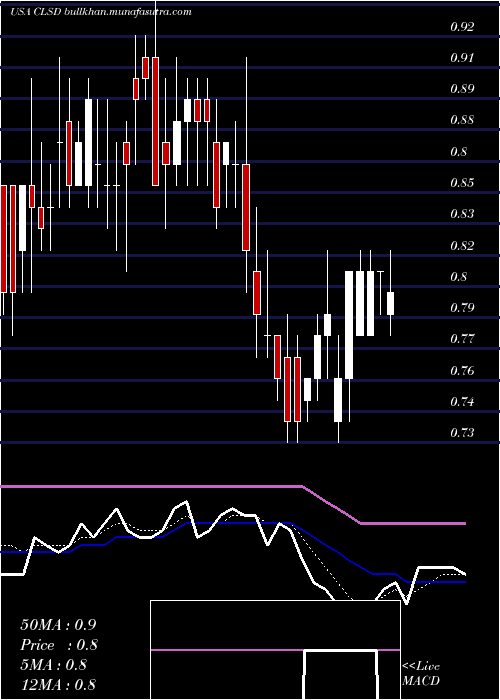Select the Price : 0.8 readout
The width and height of the screenshot is (500, 700).
59,645
